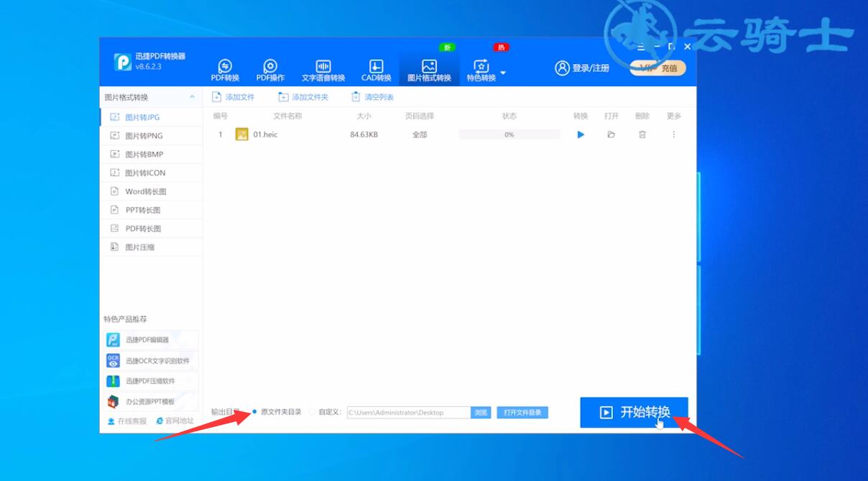The width and height of the screenshot is (868, 481).
Task: Collapse the 图片格式转换 sidebar section
Action: point(192,97)
